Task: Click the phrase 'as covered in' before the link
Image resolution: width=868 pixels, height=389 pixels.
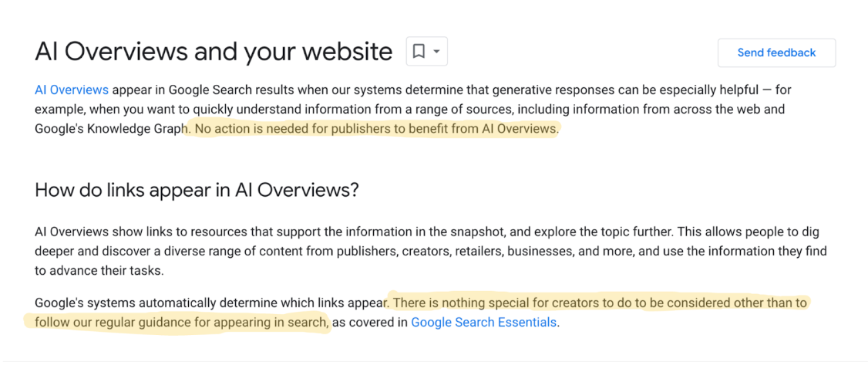Action: [x=370, y=322]
